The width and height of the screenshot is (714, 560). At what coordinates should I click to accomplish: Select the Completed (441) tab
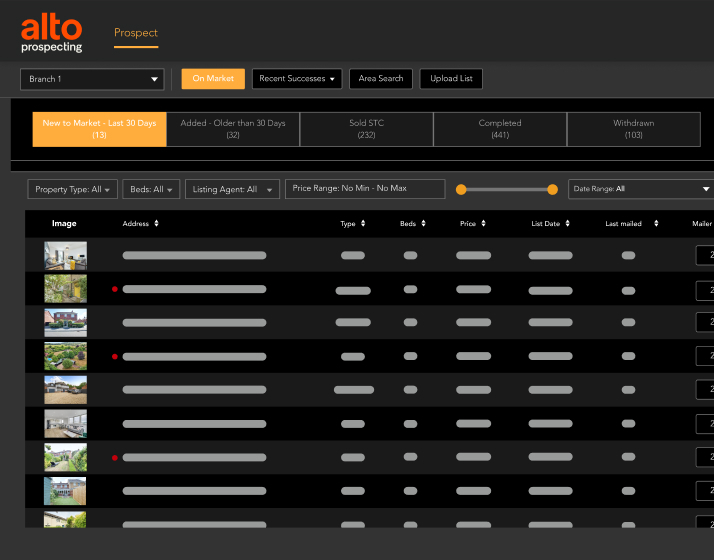click(x=500, y=129)
